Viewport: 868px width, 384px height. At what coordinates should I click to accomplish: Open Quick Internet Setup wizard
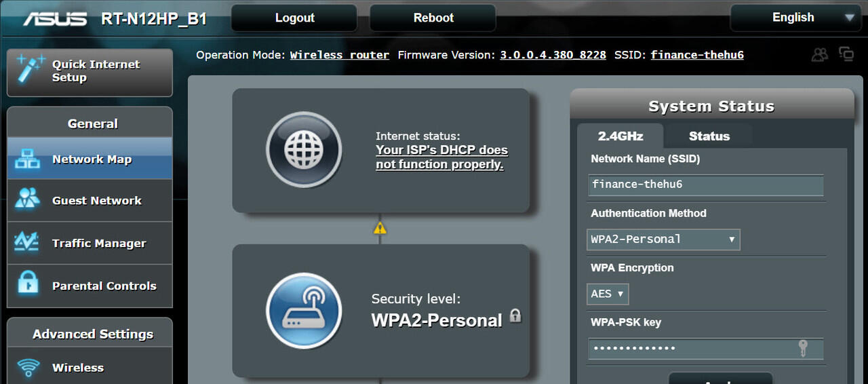pos(90,72)
